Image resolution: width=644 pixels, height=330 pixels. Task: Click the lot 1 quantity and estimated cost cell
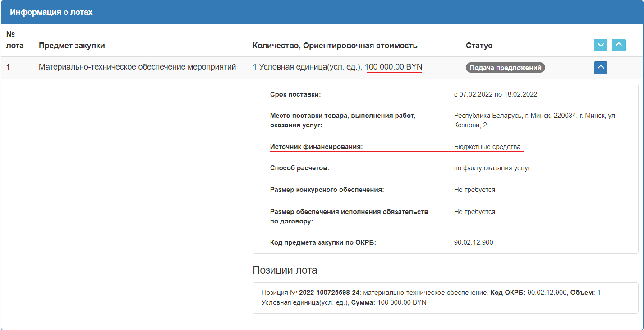(337, 67)
